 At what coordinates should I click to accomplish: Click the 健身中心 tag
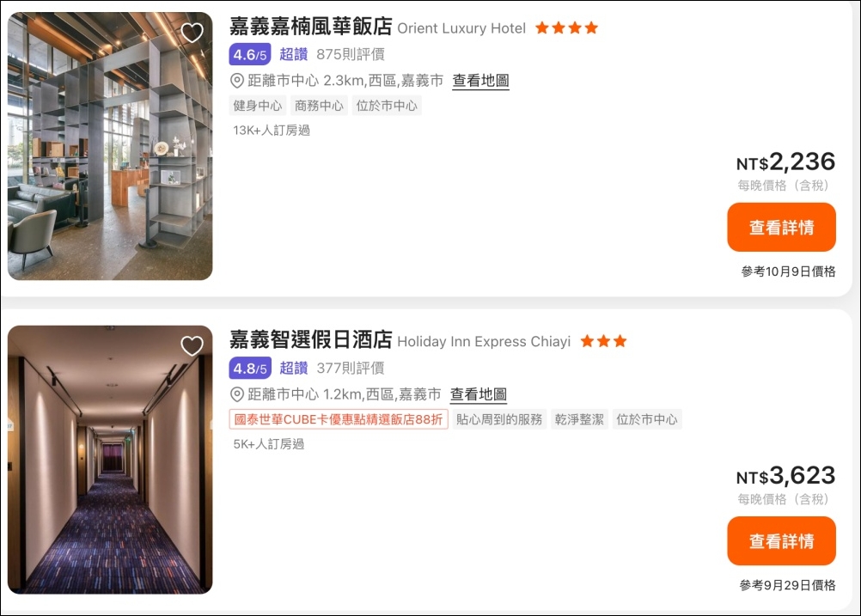pos(258,106)
